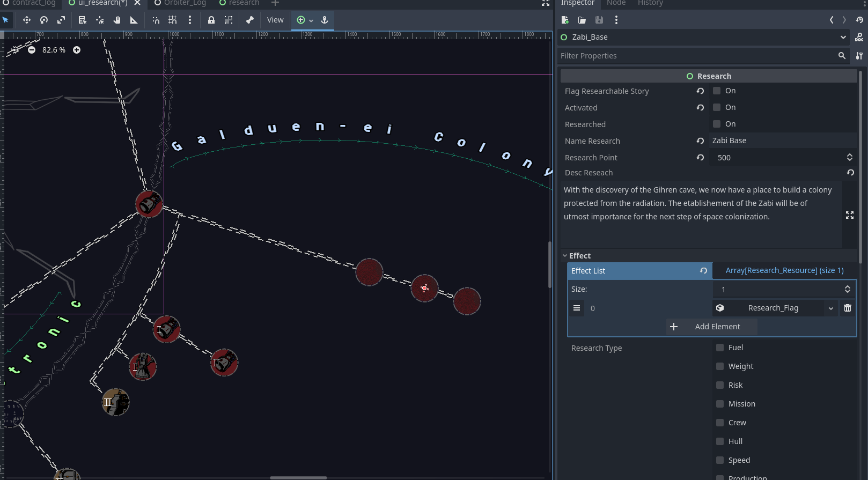Switch to the research scene tab
Screen dimensions: 868x480
pos(239,3)
